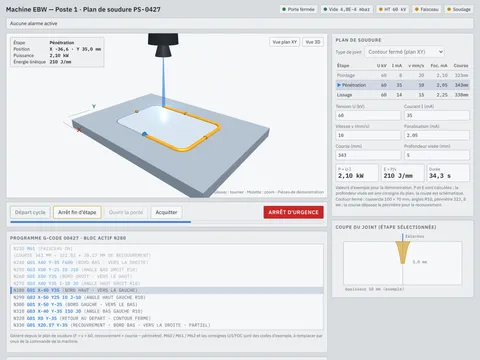Click the Focalisation (mA) input field
This screenshot has height=360, width=480.
(437, 135)
